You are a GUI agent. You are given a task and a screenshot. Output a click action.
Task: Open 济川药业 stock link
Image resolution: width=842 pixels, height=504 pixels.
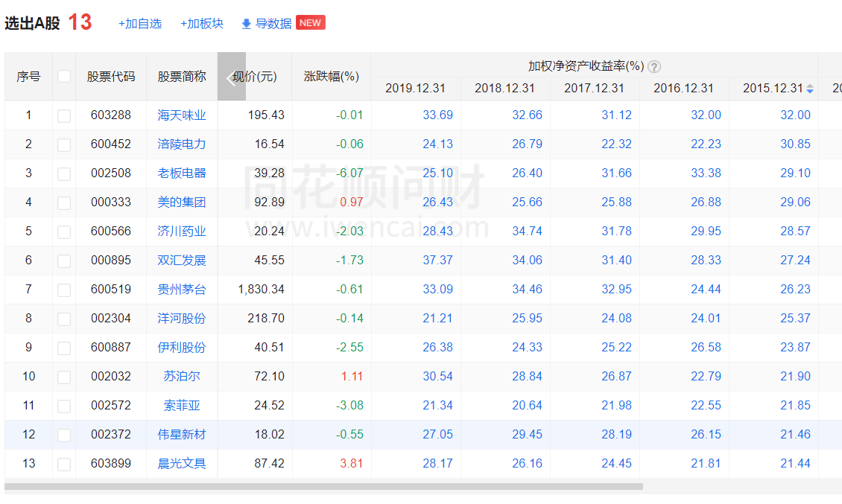pos(182,231)
